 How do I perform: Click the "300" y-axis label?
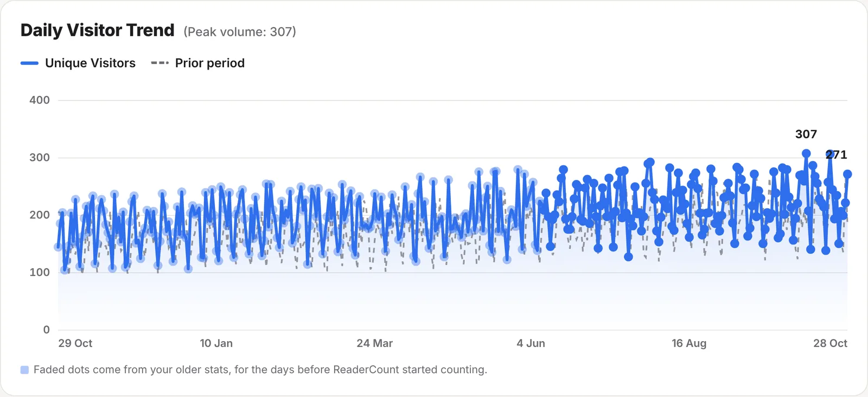[40, 157]
